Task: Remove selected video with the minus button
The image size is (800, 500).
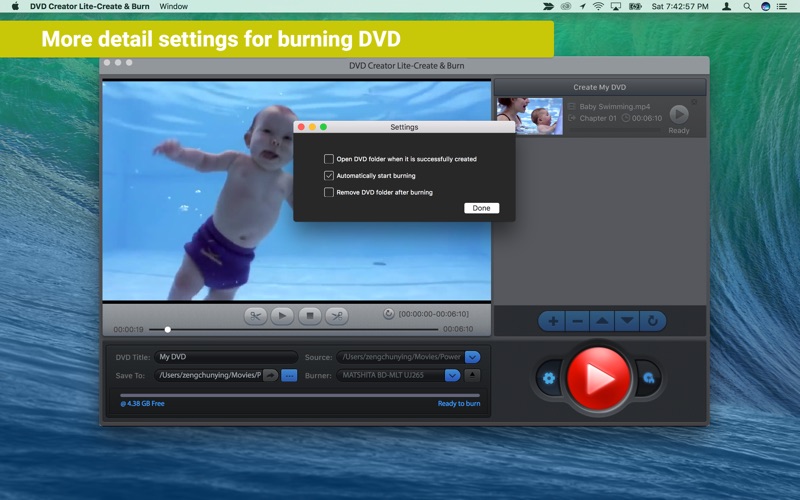Action: [x=578, y=321]
